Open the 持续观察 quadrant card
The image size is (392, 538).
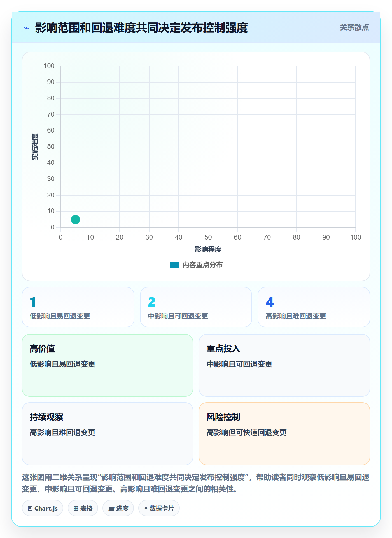pos(108,434)
